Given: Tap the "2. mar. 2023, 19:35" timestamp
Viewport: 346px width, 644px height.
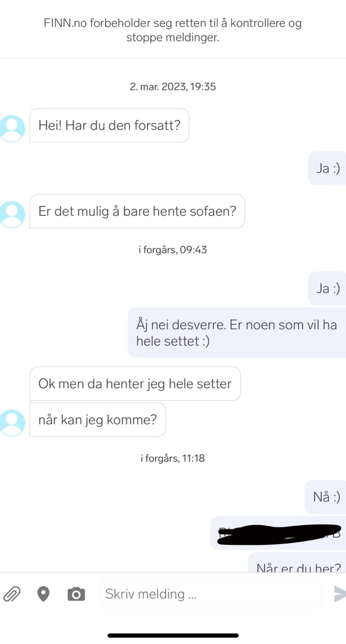Looking at the screenshot, I should 173,87.
